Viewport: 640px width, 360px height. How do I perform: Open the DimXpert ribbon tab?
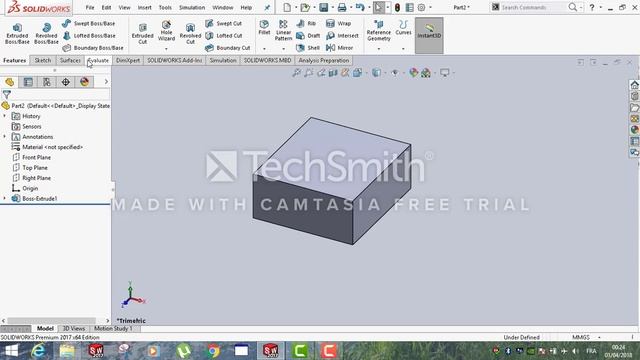[x=128, y=60]
